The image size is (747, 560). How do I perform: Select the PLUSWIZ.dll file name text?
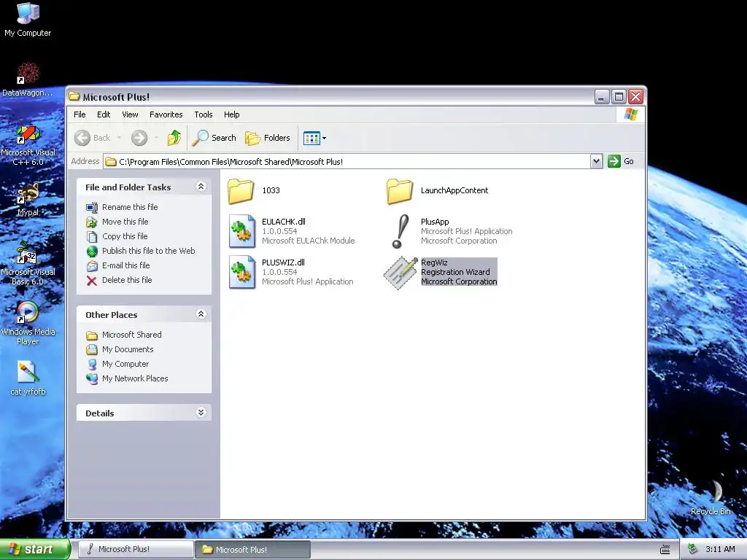tap(283, 262)
